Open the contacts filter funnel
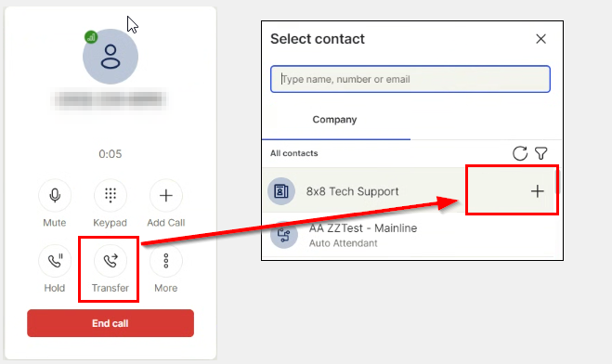The width and height of the screenshot is (612, 364). coord(541,153)
